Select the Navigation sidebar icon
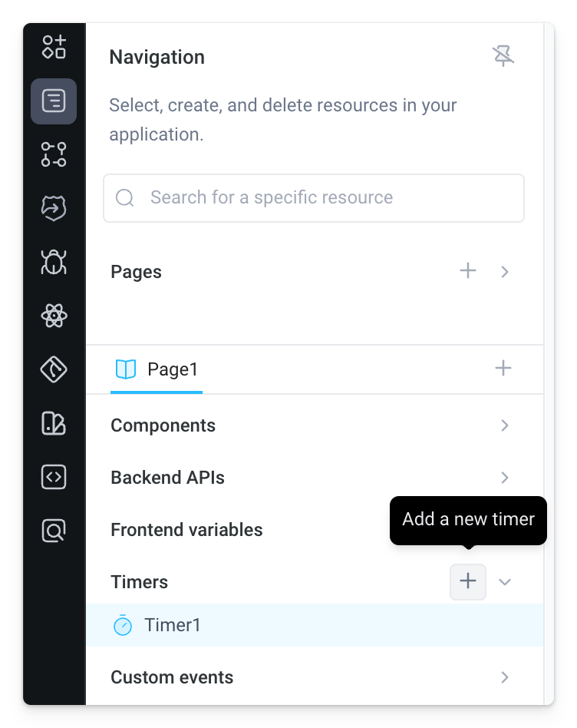577x728 pixels. pyautogui.click(x=53, y=101)
